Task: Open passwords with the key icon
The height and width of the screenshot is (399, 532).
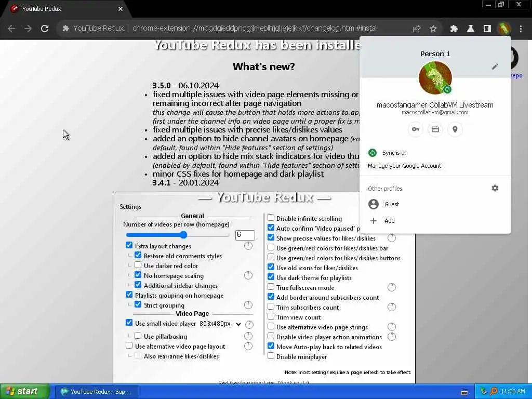Action: 415,129
